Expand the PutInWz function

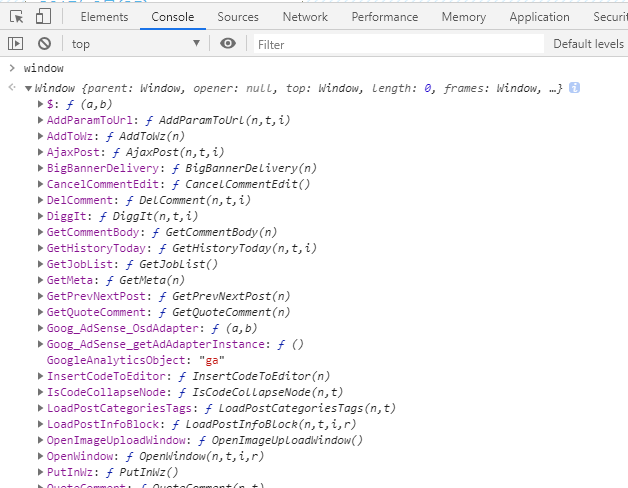coord(40,472)
